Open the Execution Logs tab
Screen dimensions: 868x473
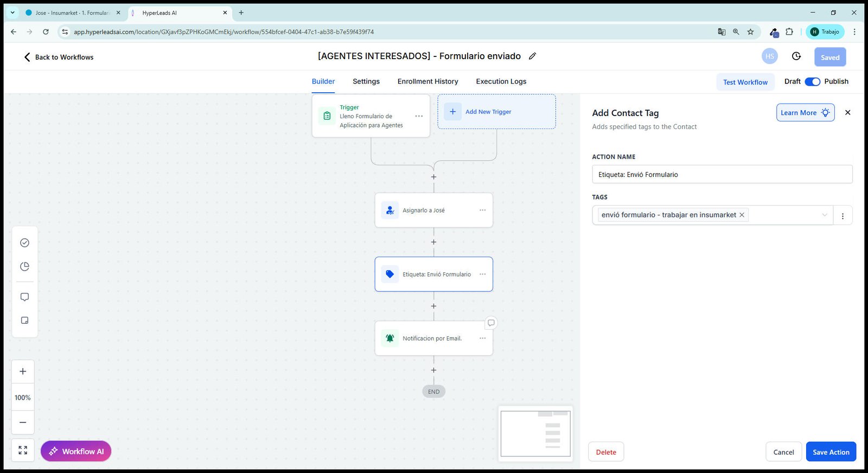[501, 81]
